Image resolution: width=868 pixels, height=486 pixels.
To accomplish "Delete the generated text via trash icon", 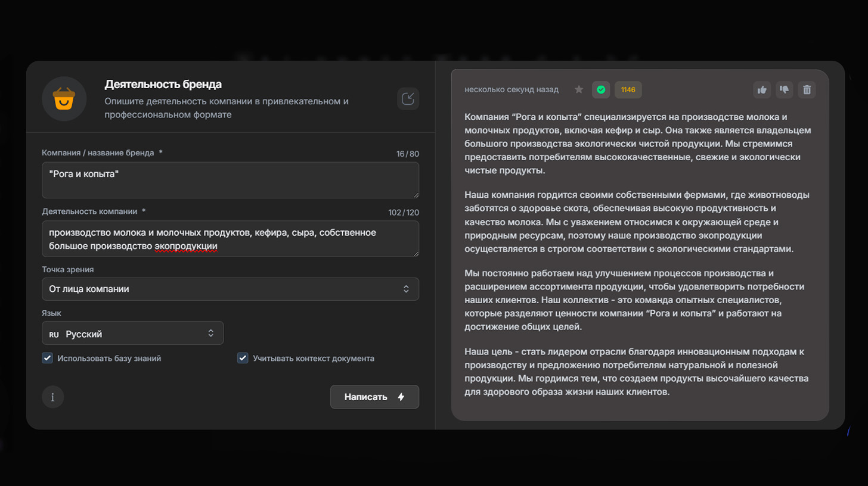I will pyautogui.click(x=807, y=90).
